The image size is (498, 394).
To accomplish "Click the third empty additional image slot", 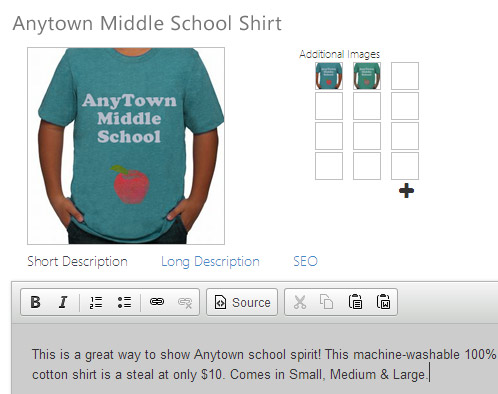I will 405,76.
